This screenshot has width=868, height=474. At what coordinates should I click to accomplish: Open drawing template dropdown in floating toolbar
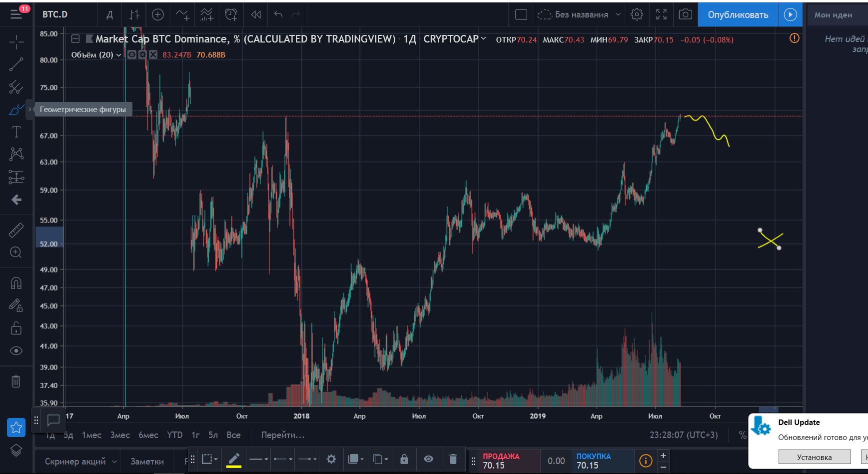[209, 459]
